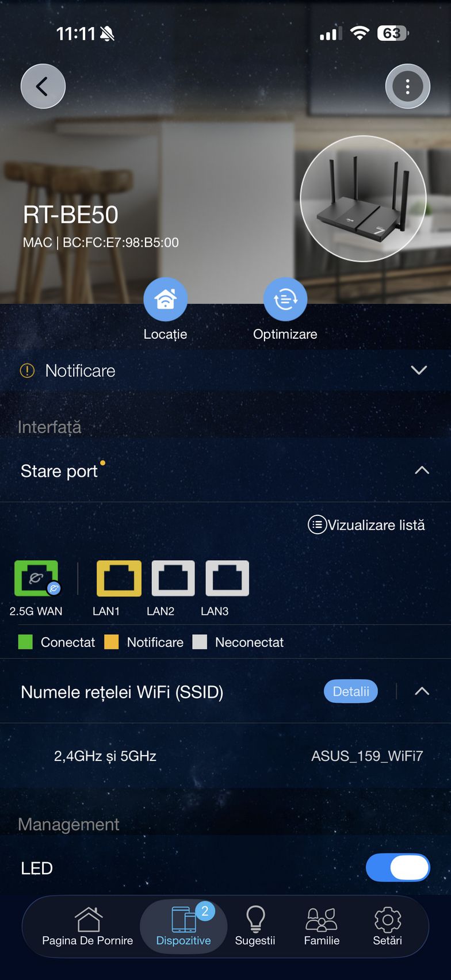Switch to Pagina De Pornire tab
The width and height of the screenshot is (451, 980).
pyautogui.click(x=87, y=926)
